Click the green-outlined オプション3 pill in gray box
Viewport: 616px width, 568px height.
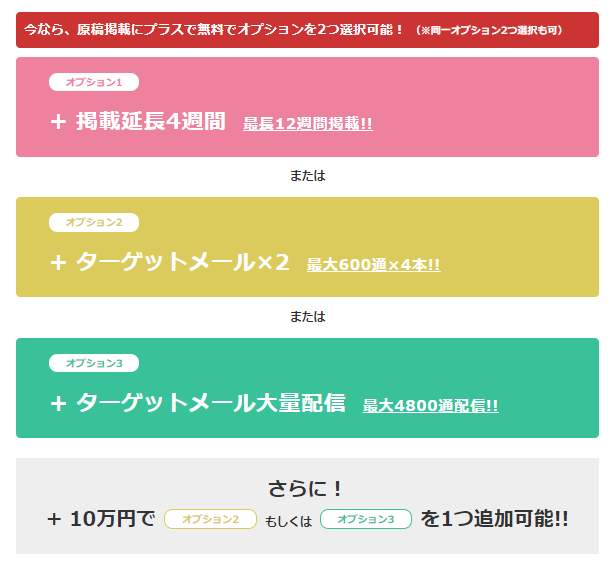point(366,519)
